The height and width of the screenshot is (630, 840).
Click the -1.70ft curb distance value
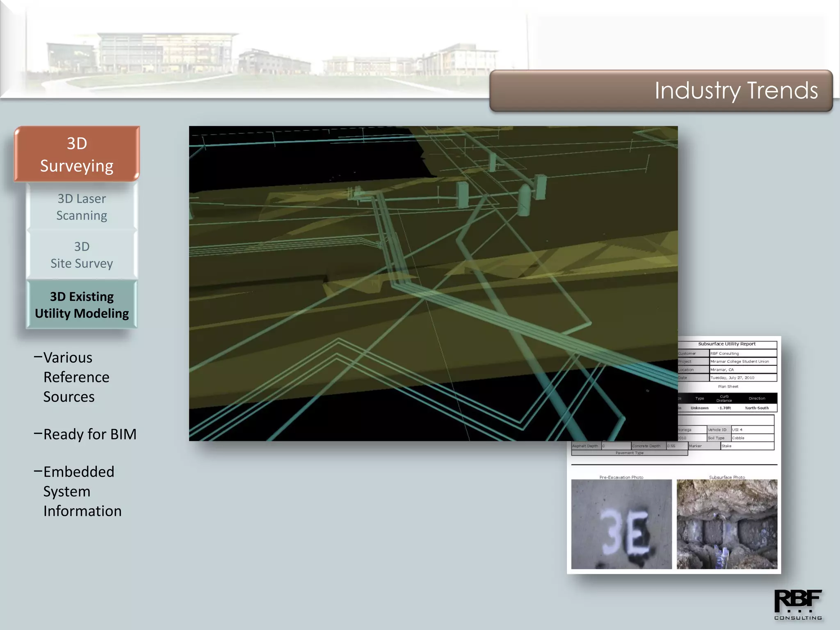(724, 408)
